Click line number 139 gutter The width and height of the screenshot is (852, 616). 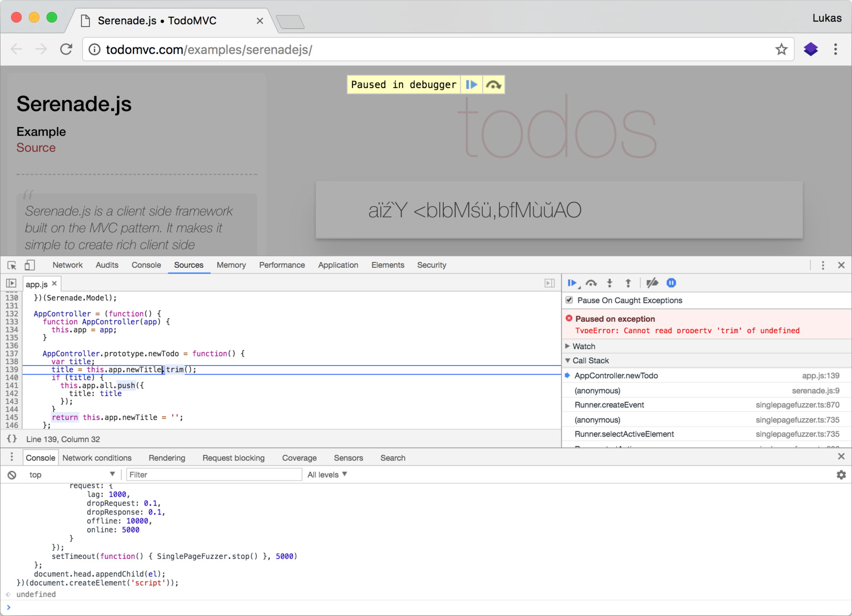coord(12,370)
